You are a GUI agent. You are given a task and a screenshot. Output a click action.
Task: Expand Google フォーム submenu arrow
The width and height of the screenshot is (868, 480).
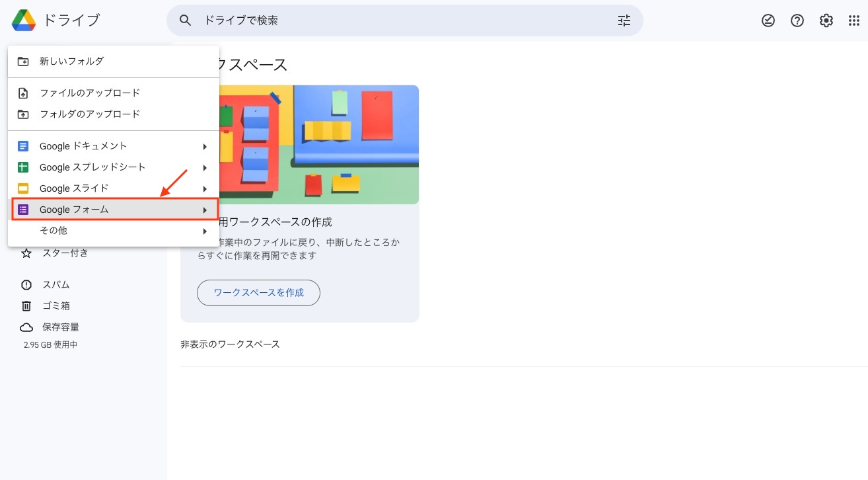(x=205, y=210)
